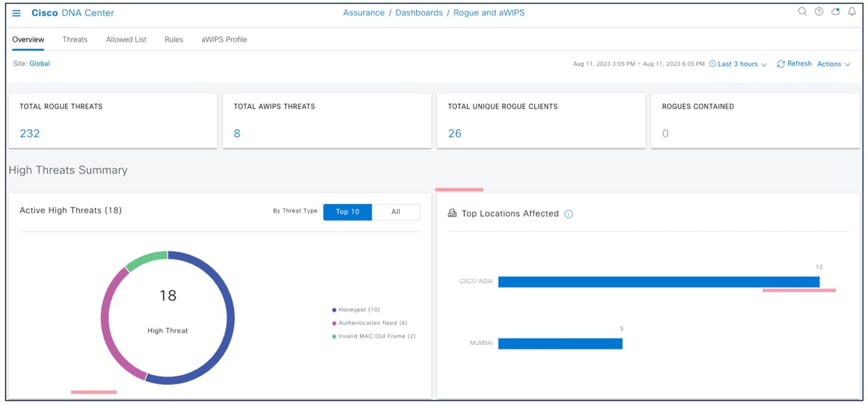Image resolution: width=868 pixels, height=405 pixels.
Task: Click the cloud software updates icon
Action: coord(835,11)
